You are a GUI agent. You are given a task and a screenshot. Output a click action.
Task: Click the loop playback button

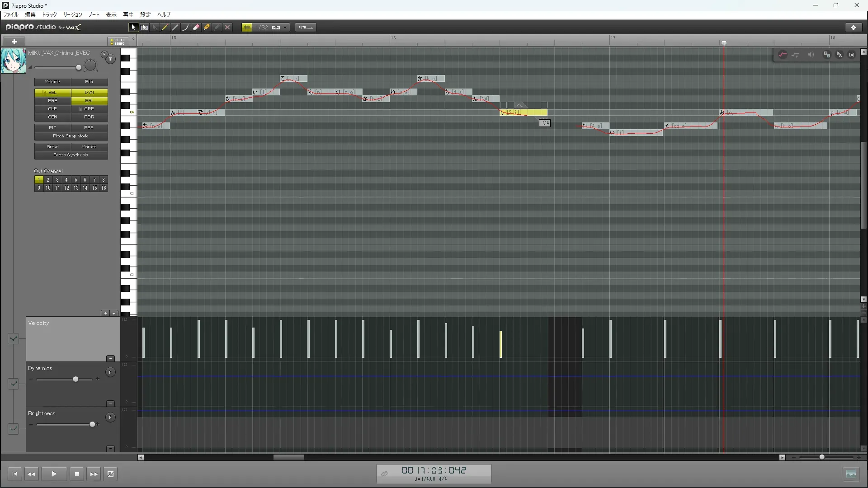pyautogui.click(x=110, y=474)
